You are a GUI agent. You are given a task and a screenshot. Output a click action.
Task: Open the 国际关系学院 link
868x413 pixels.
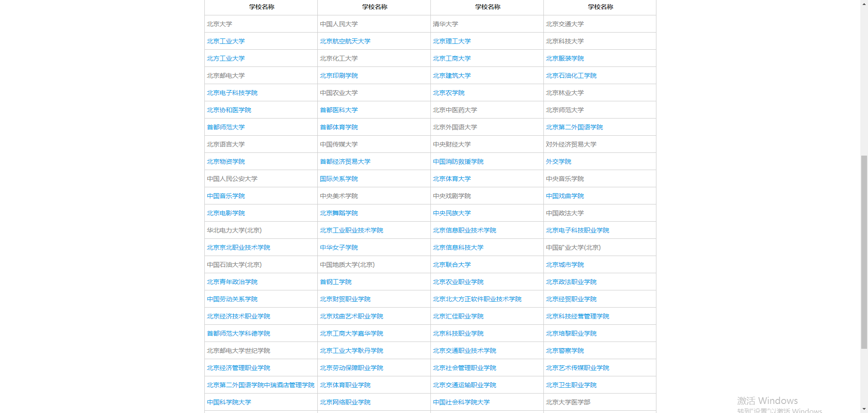[x=339, y=179]
